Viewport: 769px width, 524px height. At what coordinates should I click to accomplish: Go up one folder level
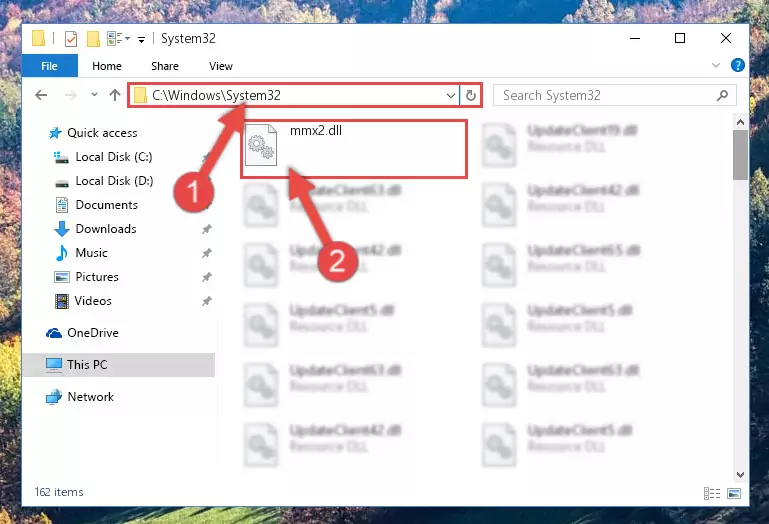pyautogui.click(x=115, y=95)
